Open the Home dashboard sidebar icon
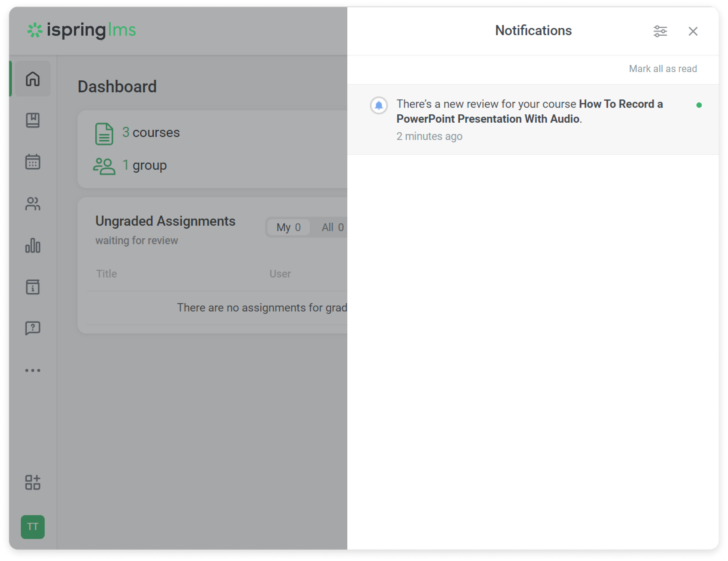This screenshot has height=561, width=728. tap(33, 79)
